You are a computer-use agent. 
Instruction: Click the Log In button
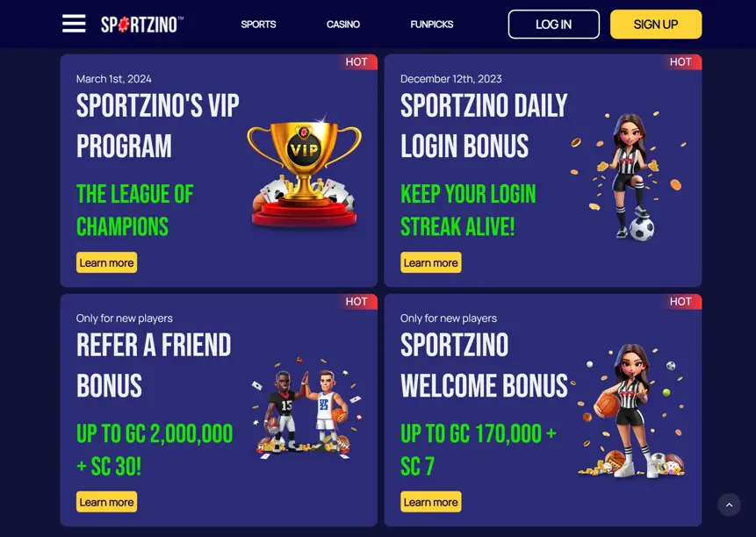coord(553,24)
